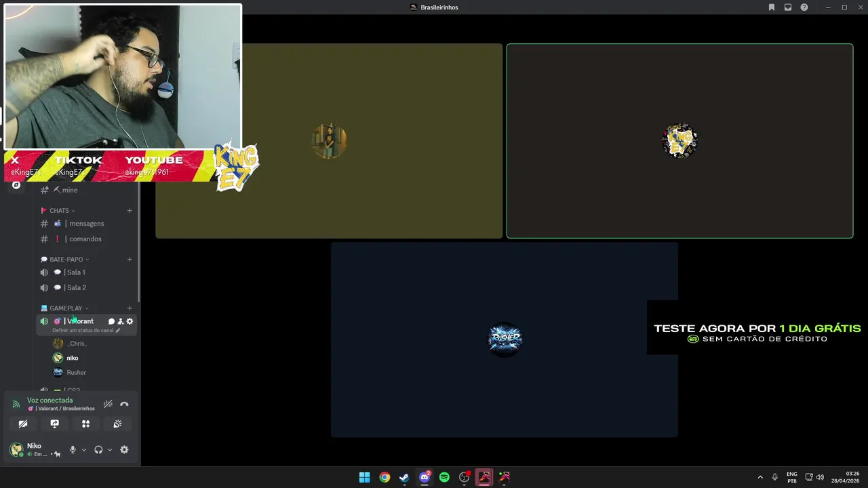
Task: Open the headphones output options arrow
Action: tap(109, 449)
